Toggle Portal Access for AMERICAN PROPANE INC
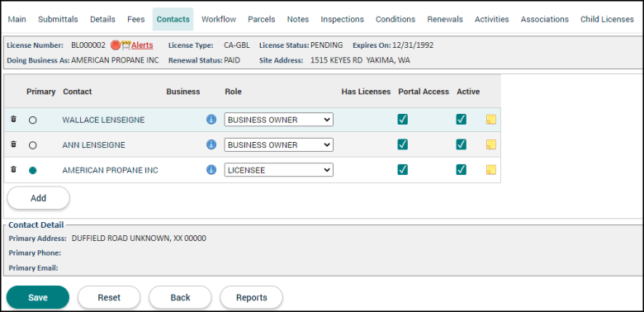Viewport: 644px width, 312px height. click(403, 169)
